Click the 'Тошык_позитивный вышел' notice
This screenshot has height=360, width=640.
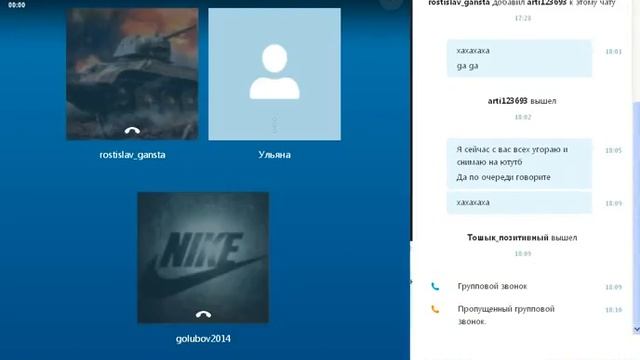point(522,238)
